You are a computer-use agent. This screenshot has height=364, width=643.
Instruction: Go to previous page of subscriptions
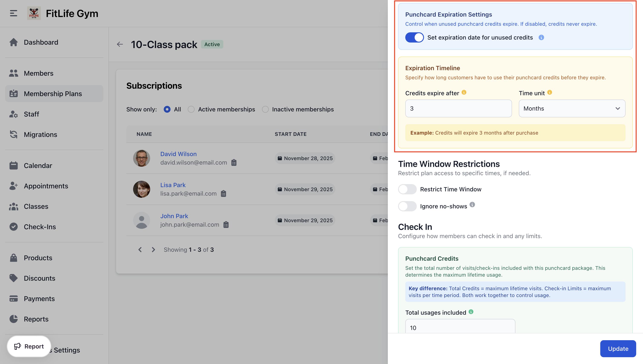click(x=140, y=249)
